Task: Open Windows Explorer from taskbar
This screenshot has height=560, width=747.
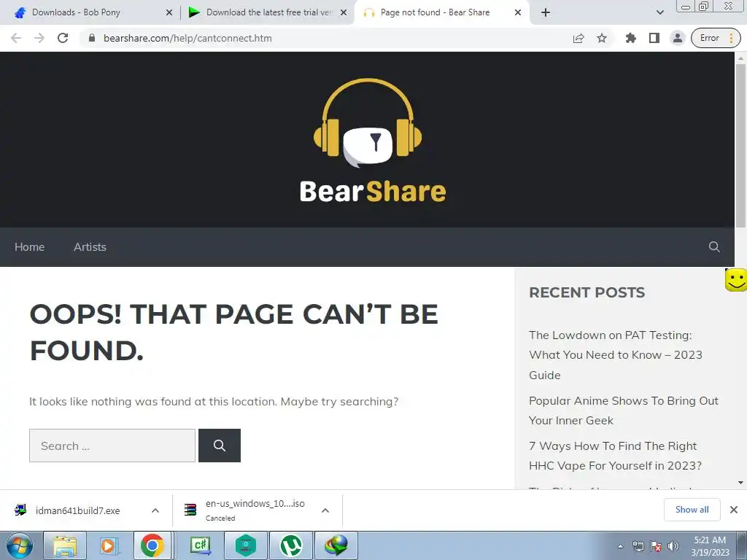Action: point(65,545)
